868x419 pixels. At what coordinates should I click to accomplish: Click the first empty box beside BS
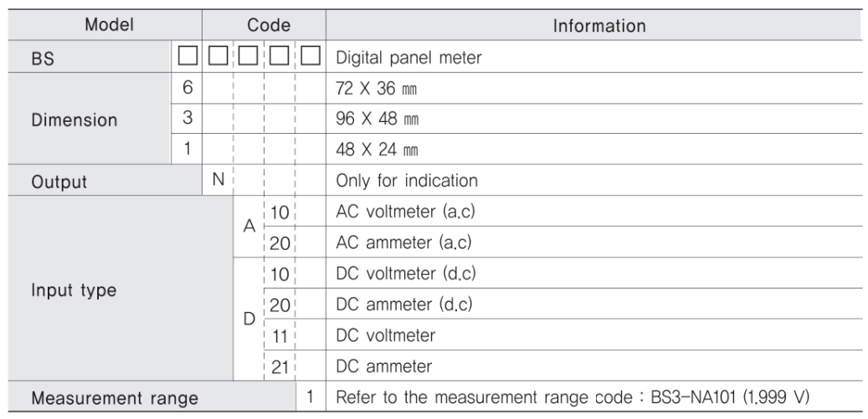187,56
